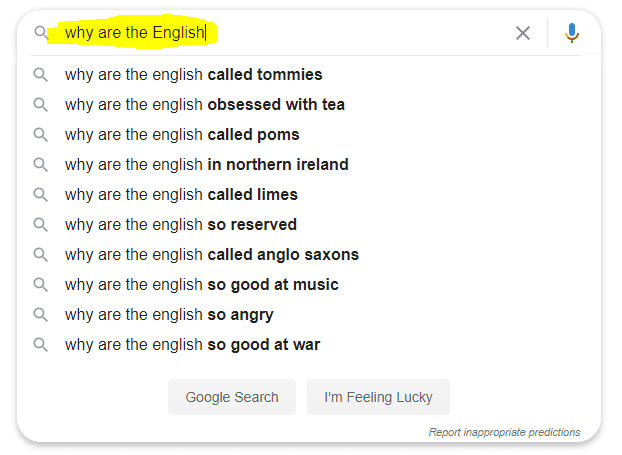Clear the search box with the X icon

[x=523, y=33]
